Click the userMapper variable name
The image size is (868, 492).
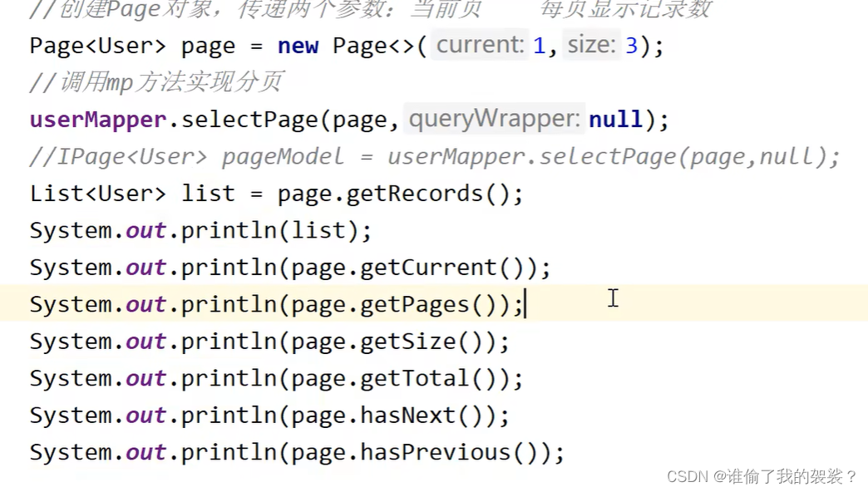click(97, 120)
